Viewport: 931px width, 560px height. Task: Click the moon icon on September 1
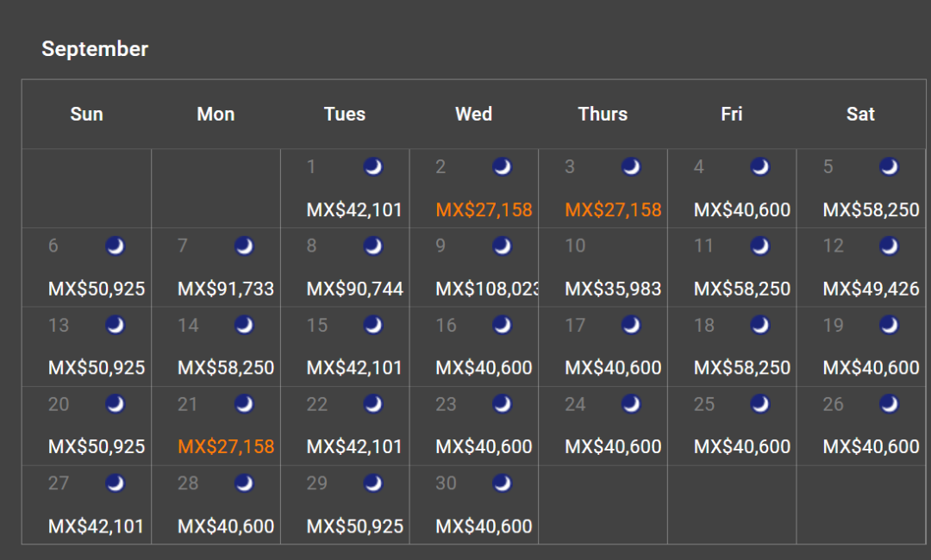point(373,166)
